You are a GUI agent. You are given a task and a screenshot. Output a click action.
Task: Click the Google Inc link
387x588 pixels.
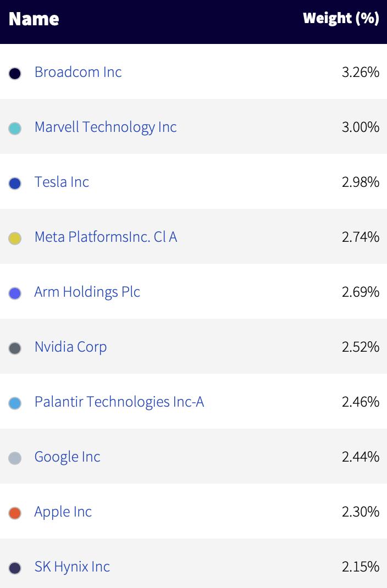(x=67, y=457)
